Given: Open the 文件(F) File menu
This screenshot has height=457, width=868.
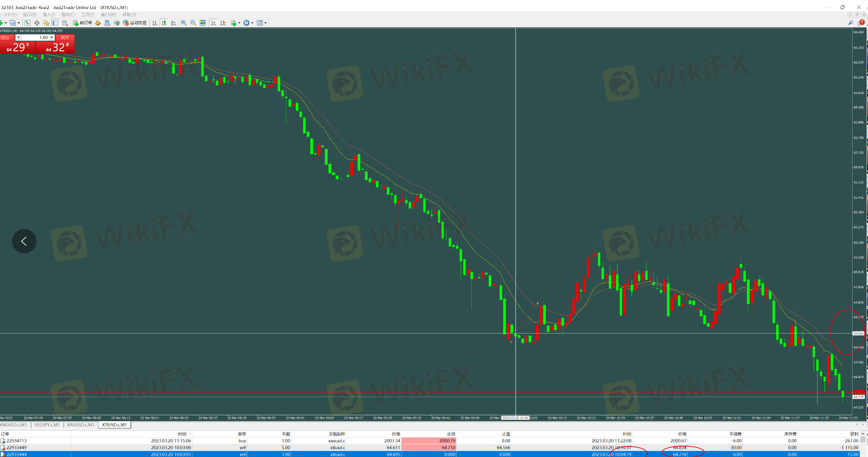Looking at the screenshot, I should pos(10,15).
